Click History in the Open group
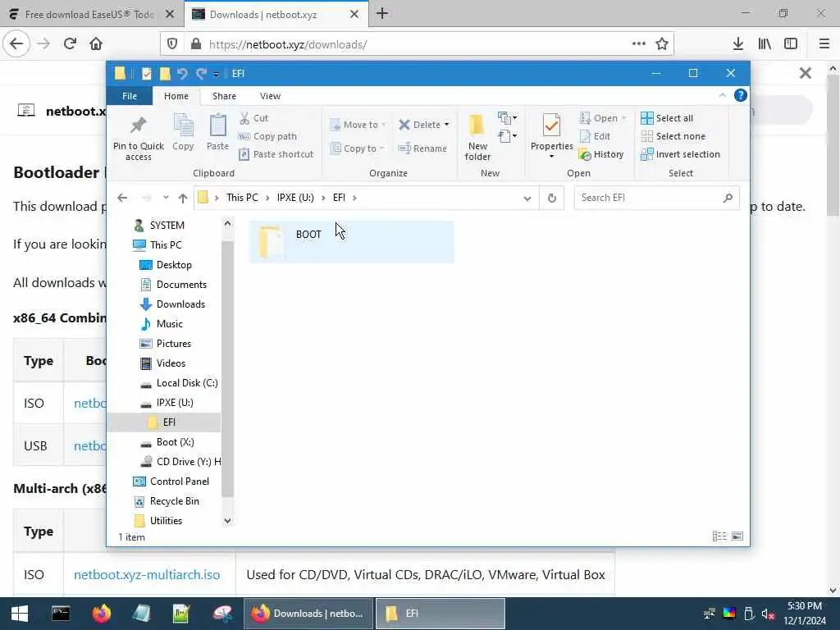The image size is (840, 630). 601,154
